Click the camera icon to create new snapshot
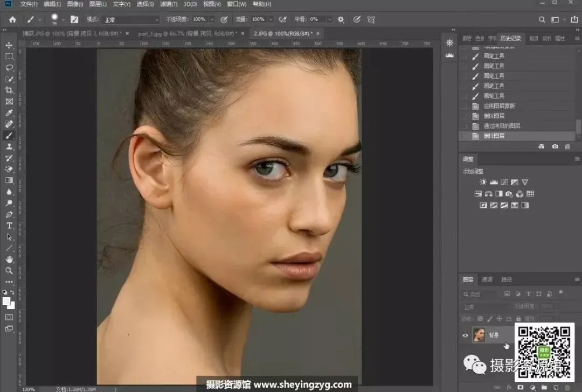This screenshot has width=582, height=392. pos(555,146)
